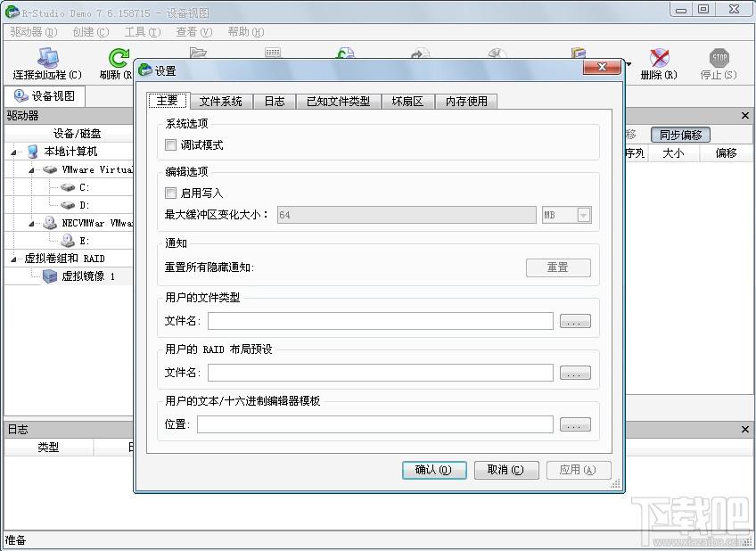The image size is (756, 551).
Task: Click the E: disc drive icon
Action: [x=68, y=241]
